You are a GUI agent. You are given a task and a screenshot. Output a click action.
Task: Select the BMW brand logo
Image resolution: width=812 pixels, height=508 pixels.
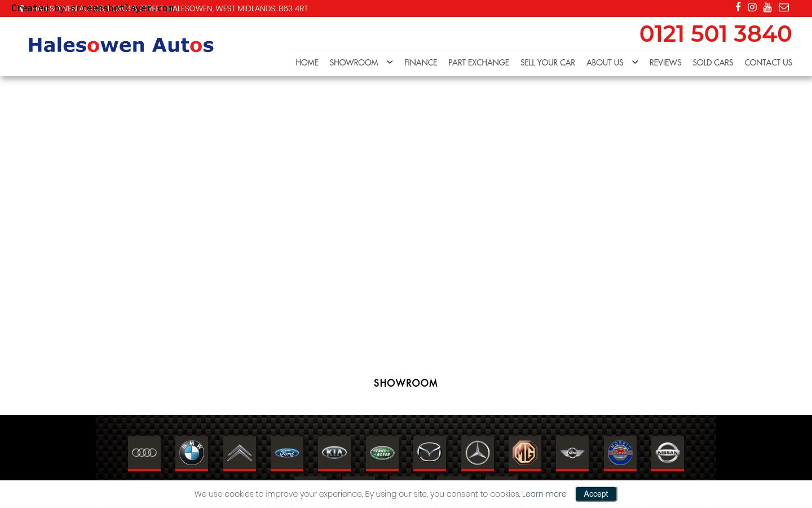tap(192, 453)
